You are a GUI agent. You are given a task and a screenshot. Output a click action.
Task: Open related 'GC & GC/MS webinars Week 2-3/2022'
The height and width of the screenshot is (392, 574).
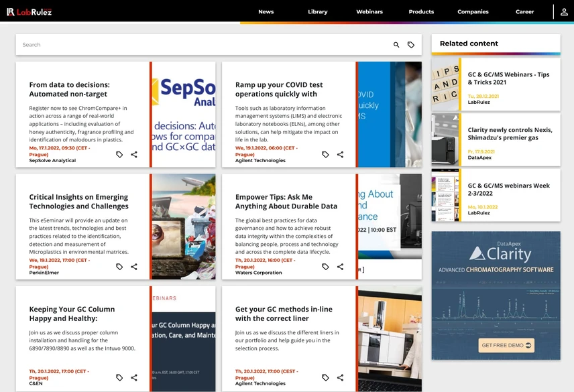point(508,190)
